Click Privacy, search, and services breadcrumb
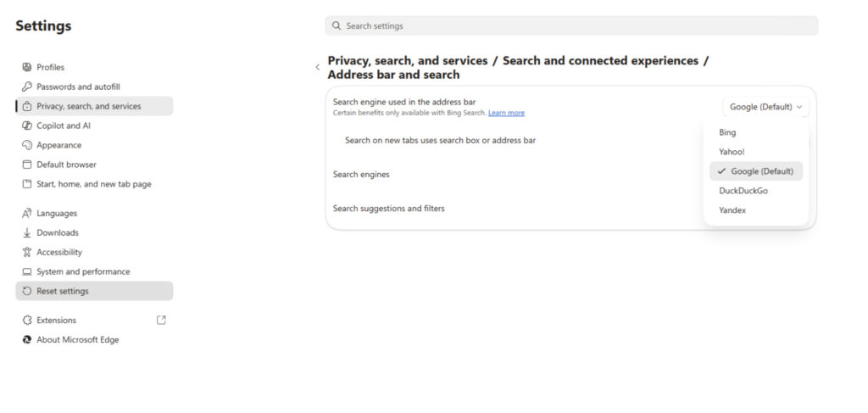The width and height of the screenshot is (868, 413). coord(408,60)
